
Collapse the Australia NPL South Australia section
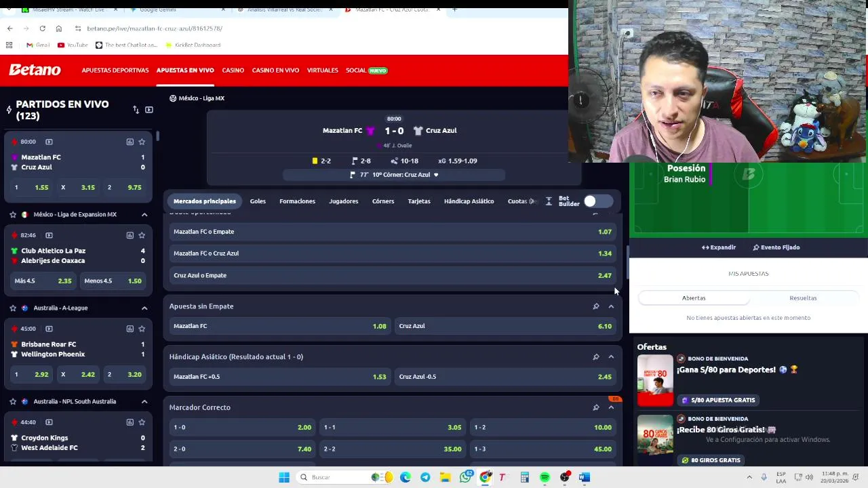pyautogui.click(x=144, y=401)
